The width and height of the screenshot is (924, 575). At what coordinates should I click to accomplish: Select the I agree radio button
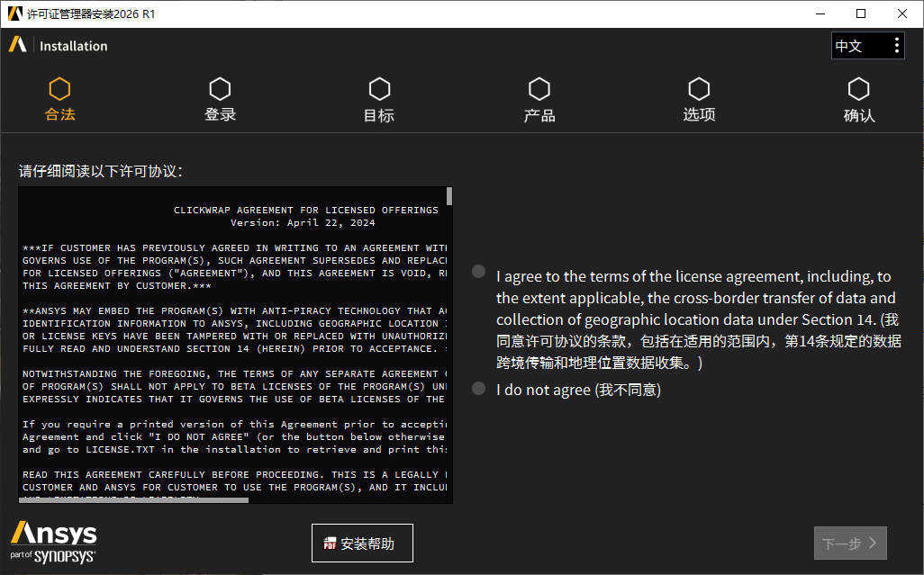click(x=478, y=272)
